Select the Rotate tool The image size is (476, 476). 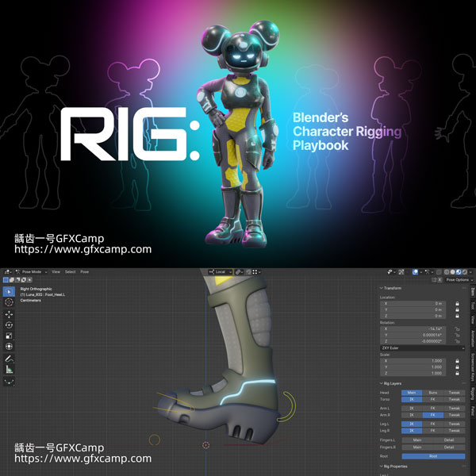point(9,325)
